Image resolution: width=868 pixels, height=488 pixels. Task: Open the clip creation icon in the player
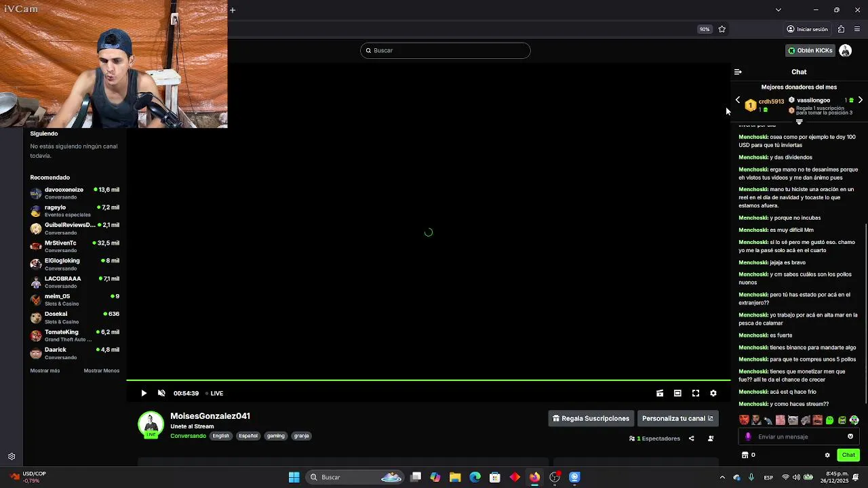coord(660,393)
